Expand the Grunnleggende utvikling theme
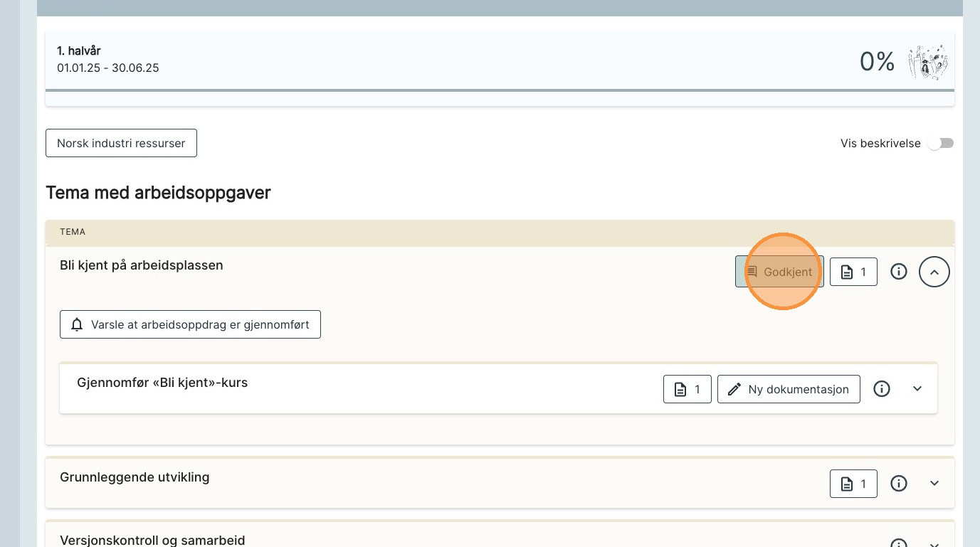The height and width of the screenshot is (547, 980). [x=934, y=484]
